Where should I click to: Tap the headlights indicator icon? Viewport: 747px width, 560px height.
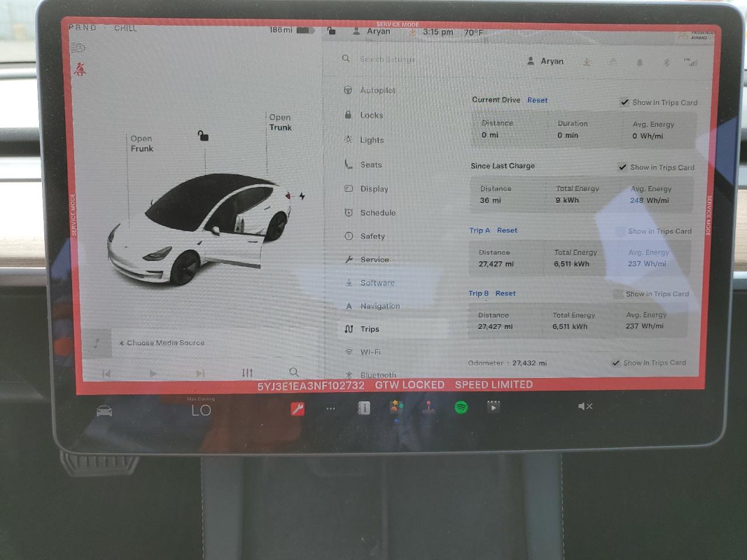pos(79,48)
